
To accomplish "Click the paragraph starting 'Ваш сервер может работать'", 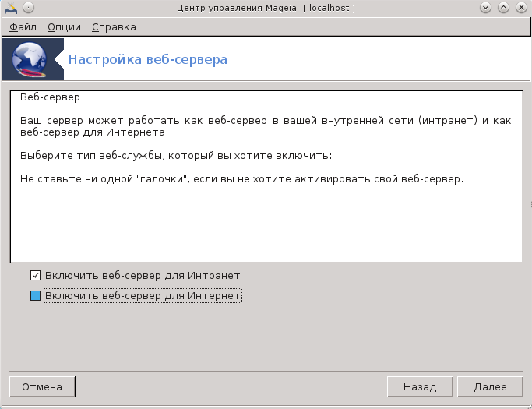I will [266, 126].
